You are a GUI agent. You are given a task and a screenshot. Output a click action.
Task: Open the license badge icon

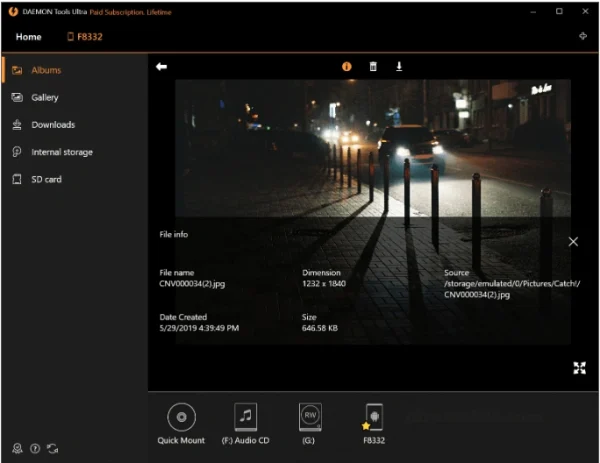pyautogui.click(x=17, y=448)
